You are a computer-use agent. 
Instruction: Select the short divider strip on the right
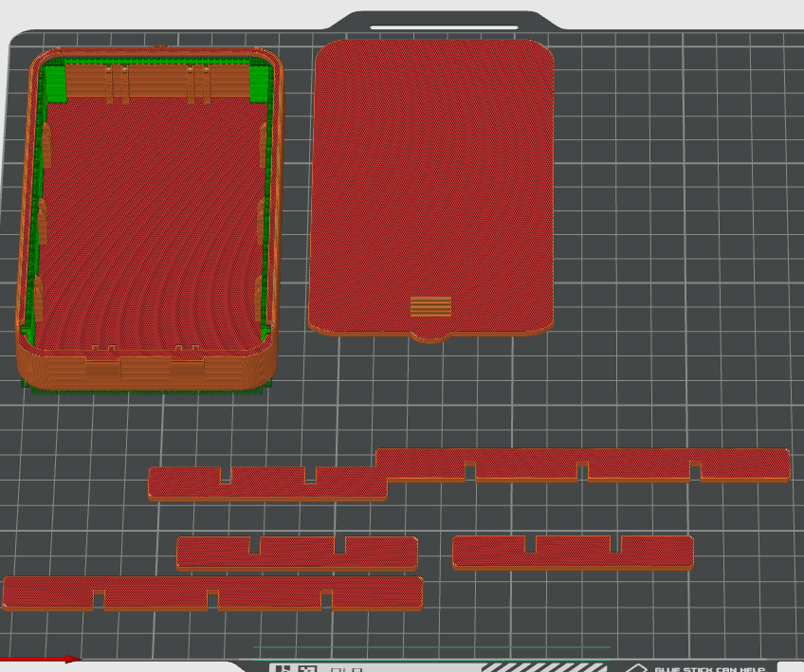click(x=573, y=553)
